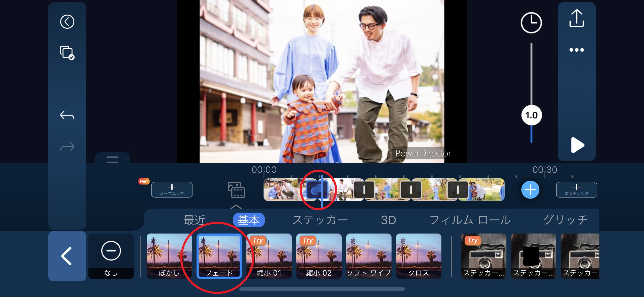Select the なし (none) transition option

click(111, 256)
